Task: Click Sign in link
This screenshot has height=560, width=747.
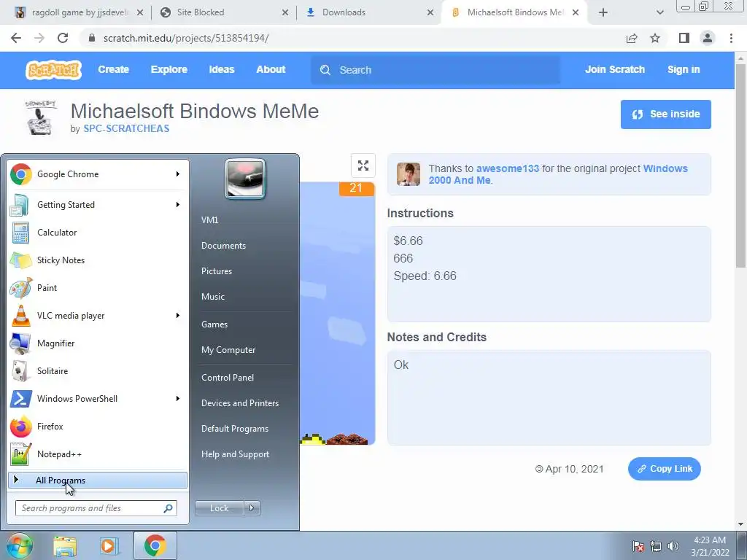Action: pos(684,69)
